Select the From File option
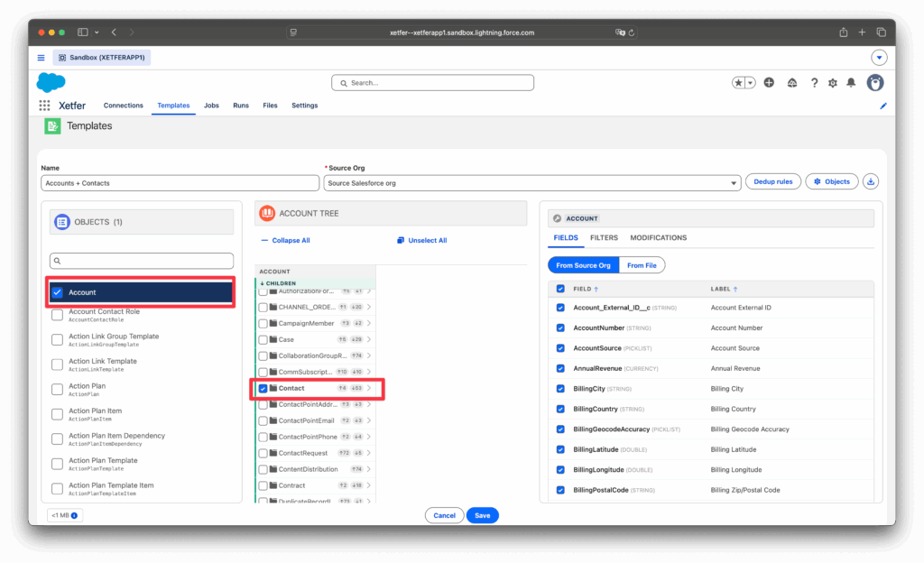Image resolution: width=924 pixels, height=563 pixels. (x=642, y=265)
